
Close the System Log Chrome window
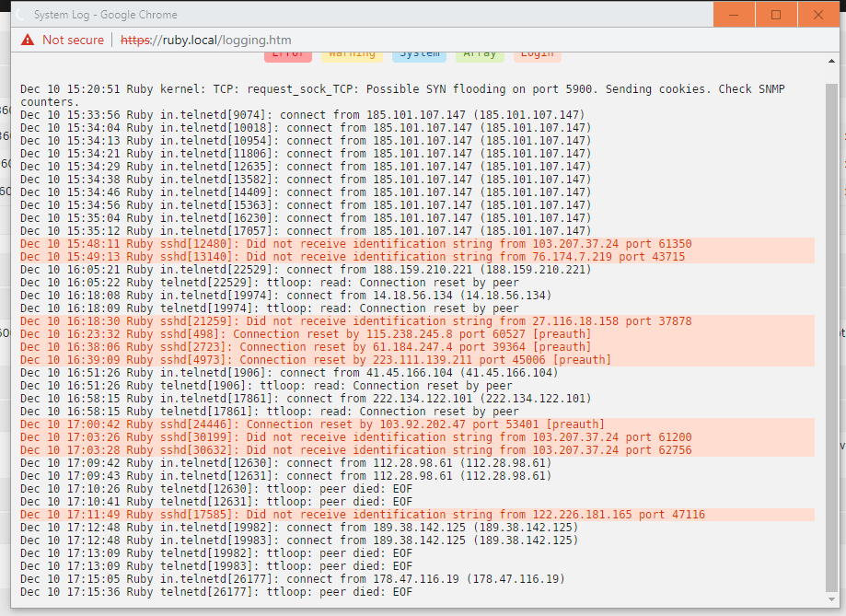pyautogui.click(x=818, y=15)
